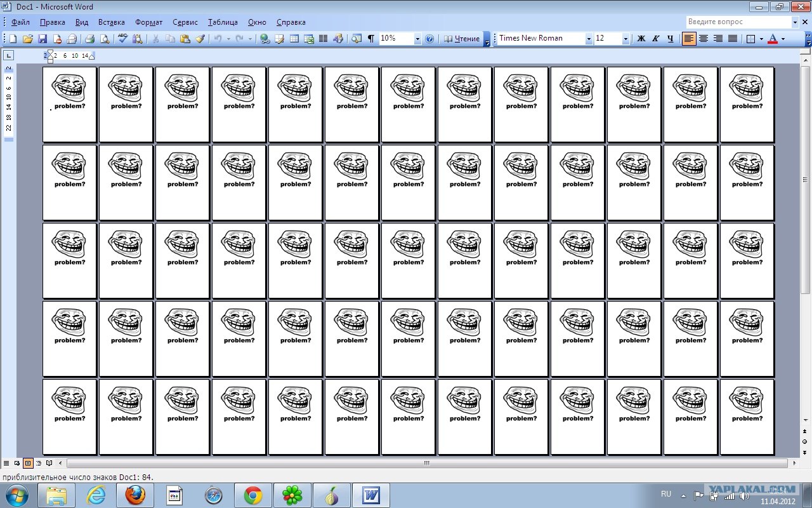Expand the zoom percentage dropdown
Viewport: 812px width, 508px height.
click(417, 39)
